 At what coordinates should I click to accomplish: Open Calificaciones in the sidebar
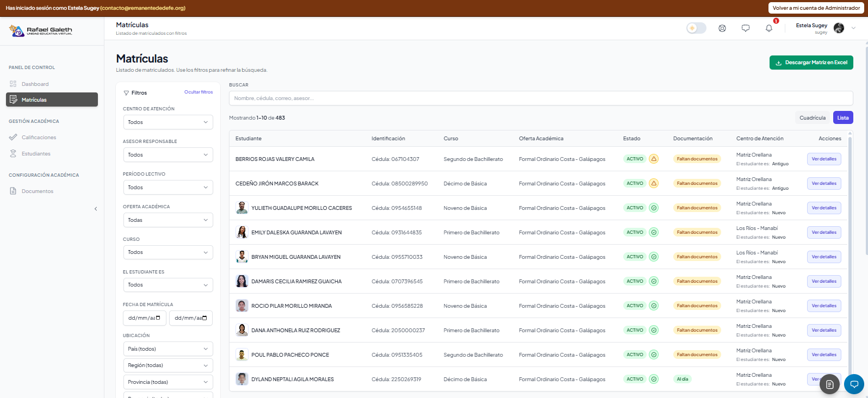[x=39, y=138]
